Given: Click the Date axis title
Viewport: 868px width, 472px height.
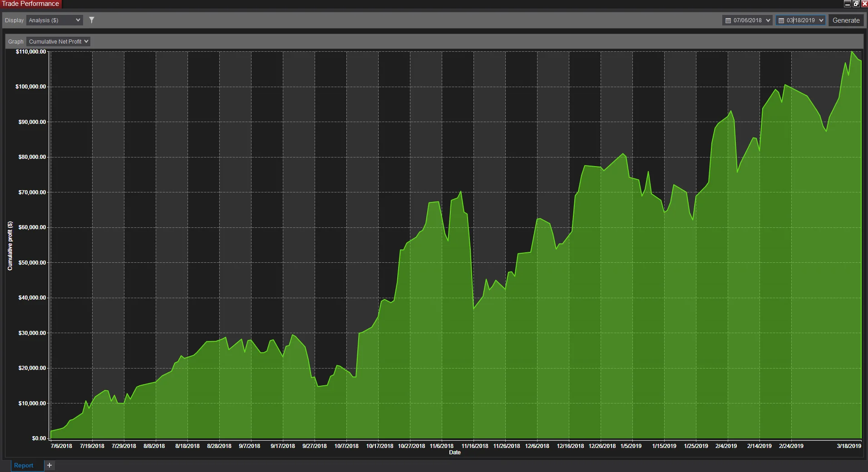Looking at the screenshot, I should pos(455,452).
